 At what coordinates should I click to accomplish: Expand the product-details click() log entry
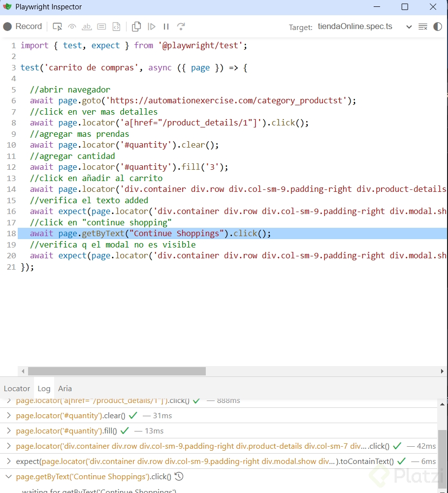[x=9, y=446]
